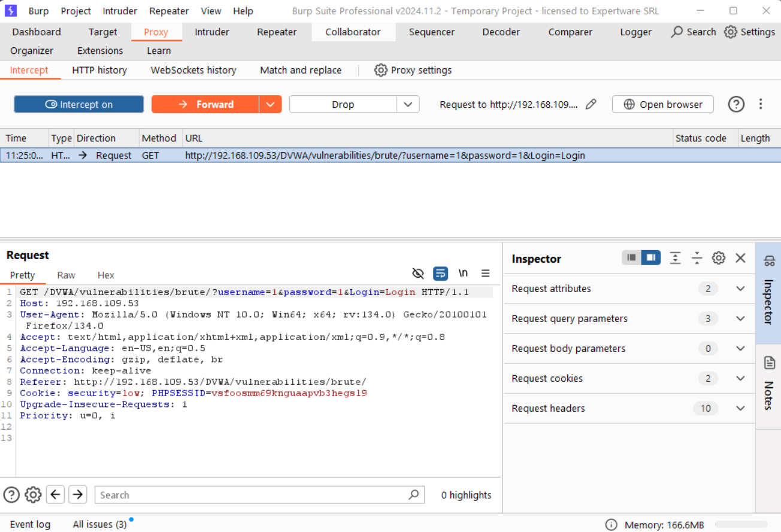Open the Drop dropdown arrow

tap(408, 104)
